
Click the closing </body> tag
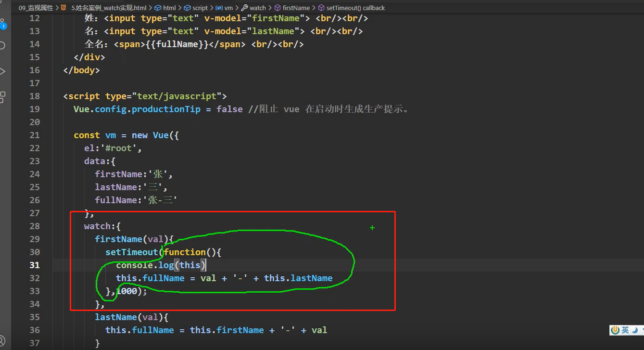82,70
